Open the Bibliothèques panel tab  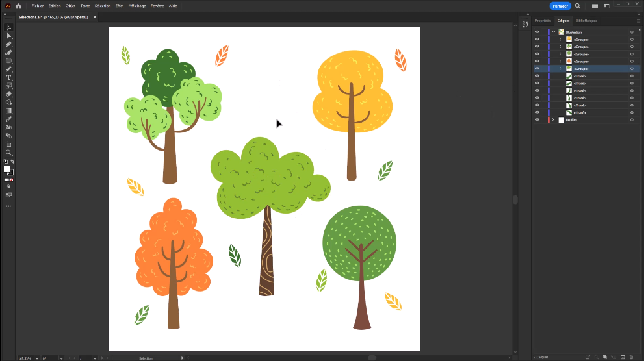coord(586,21)
